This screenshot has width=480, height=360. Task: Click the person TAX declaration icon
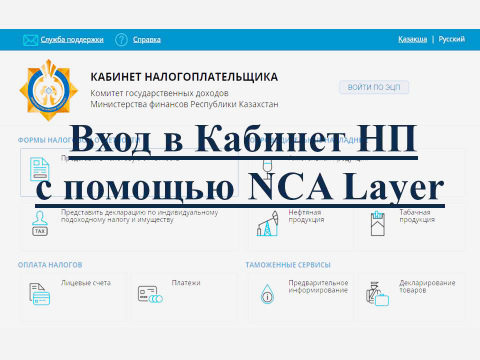coord(40,223)
